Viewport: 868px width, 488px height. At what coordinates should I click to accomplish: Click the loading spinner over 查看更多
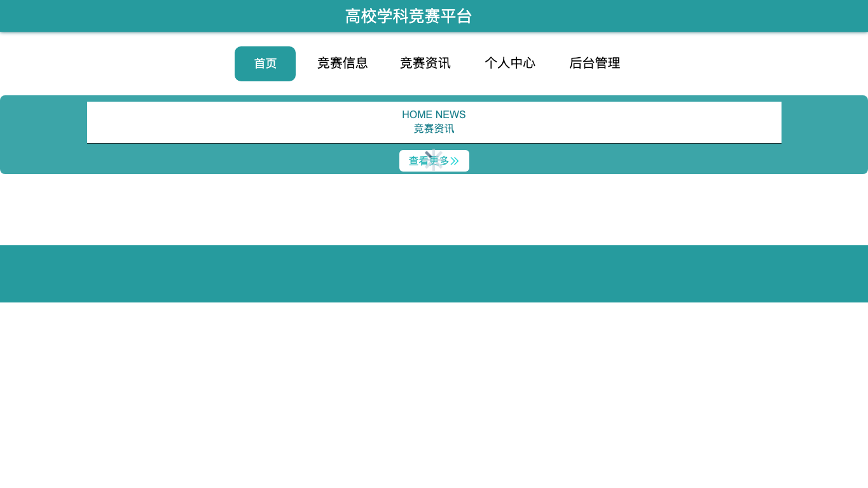[434, 160]
